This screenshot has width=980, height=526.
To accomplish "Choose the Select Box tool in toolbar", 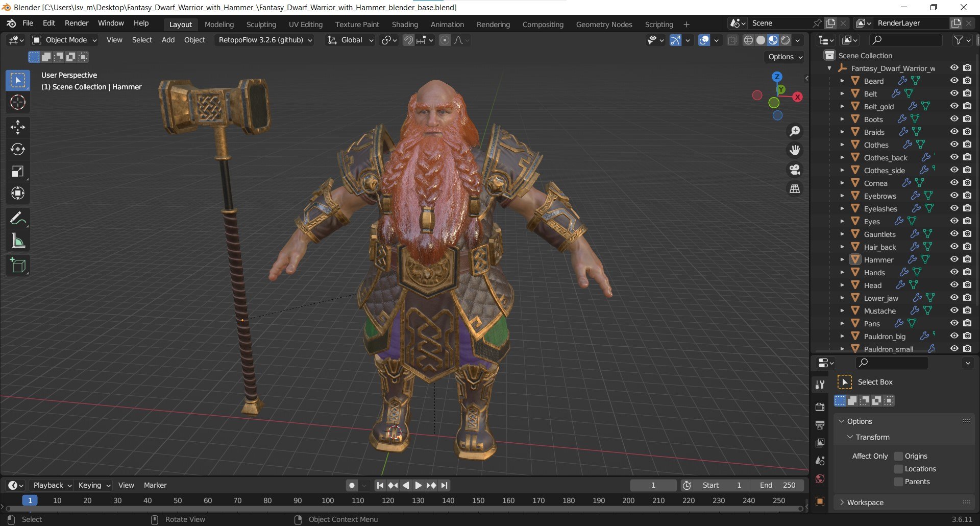I will click(x=18, y=81).
